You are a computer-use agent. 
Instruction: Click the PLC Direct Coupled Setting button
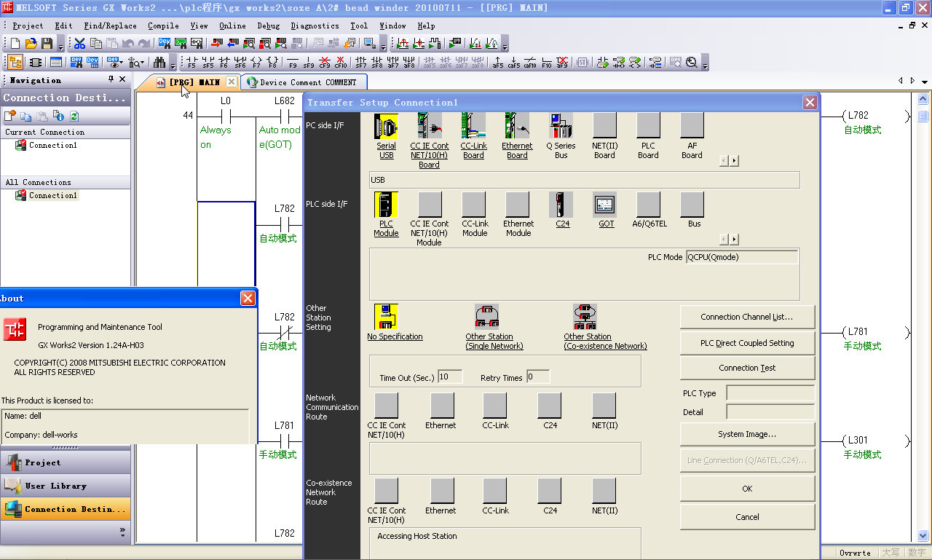tap(747, 343)
